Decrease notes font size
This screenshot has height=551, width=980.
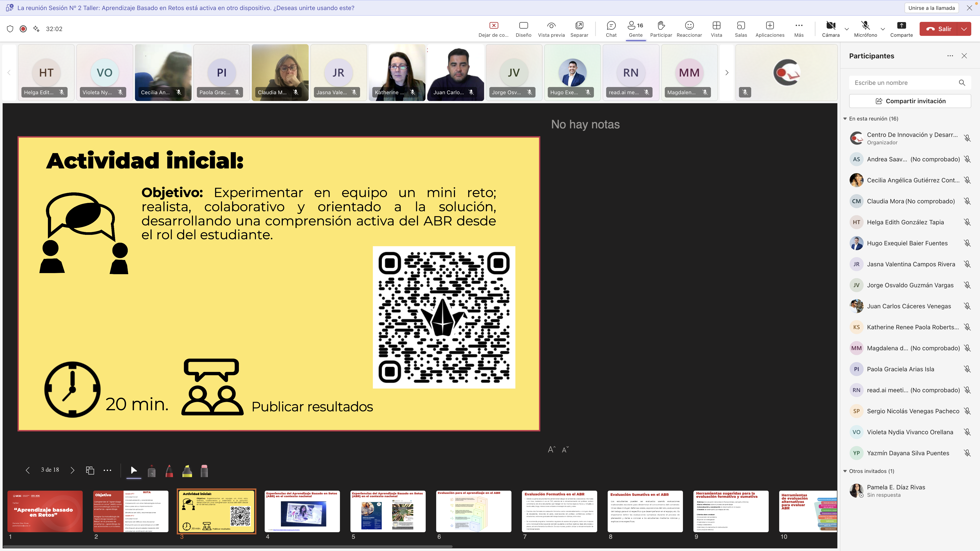pyautogui.click(x=565, y=450)
